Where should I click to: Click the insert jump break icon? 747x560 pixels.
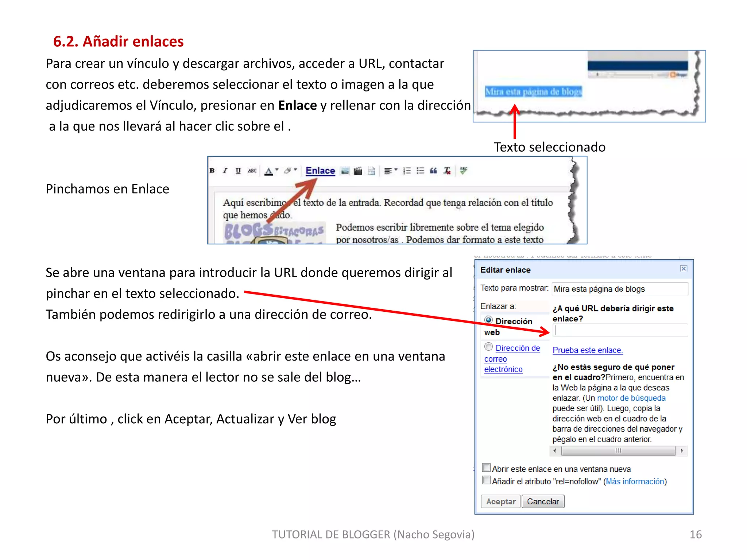[371, 171]
